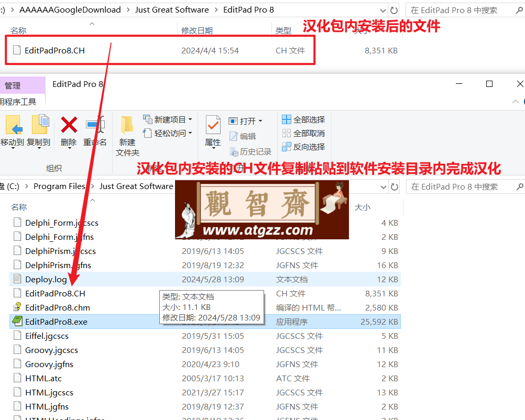The width and height of the screenshot is (525, 420).
Task: Click the EditPadPro8.chm help icon
Action: [17, 307]
